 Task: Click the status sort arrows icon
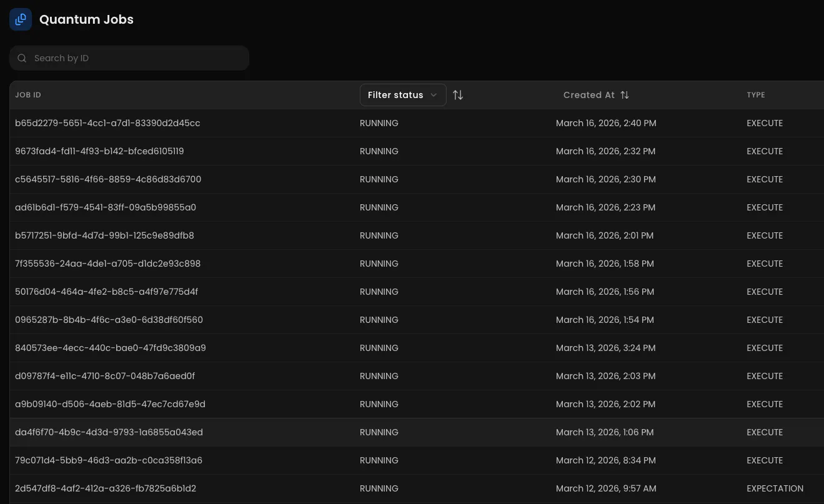[x=458, y=95]
